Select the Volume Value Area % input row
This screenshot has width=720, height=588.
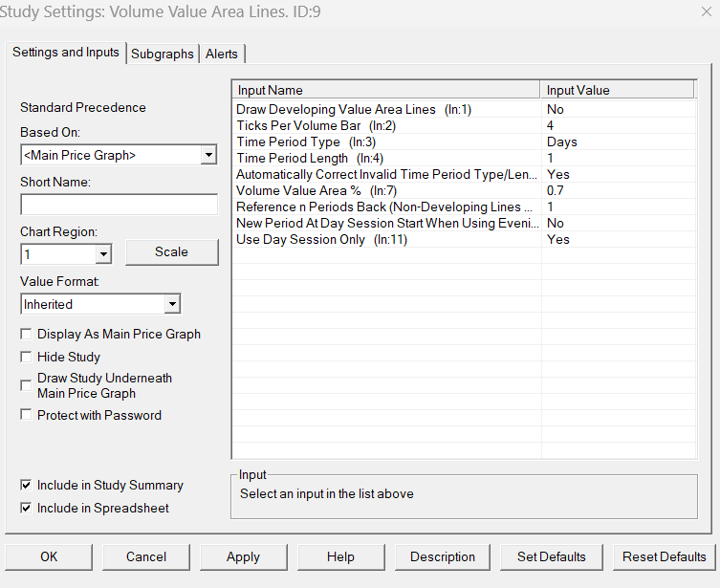(x=387, y=190)
